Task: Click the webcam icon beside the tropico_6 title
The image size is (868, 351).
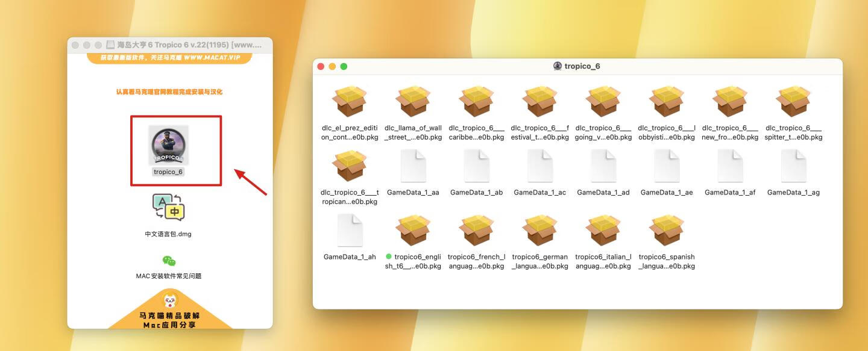Action: tap(558, 66)
